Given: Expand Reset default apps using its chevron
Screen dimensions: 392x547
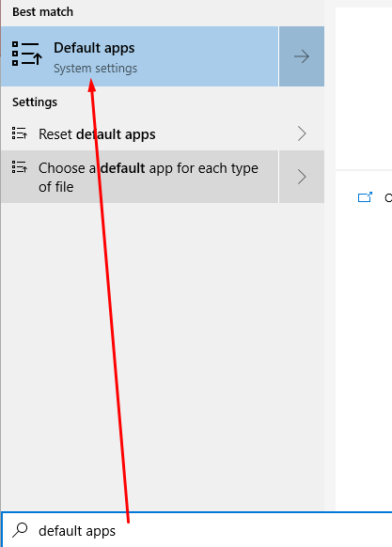Looking at the screenshot, I should [302, 133].
